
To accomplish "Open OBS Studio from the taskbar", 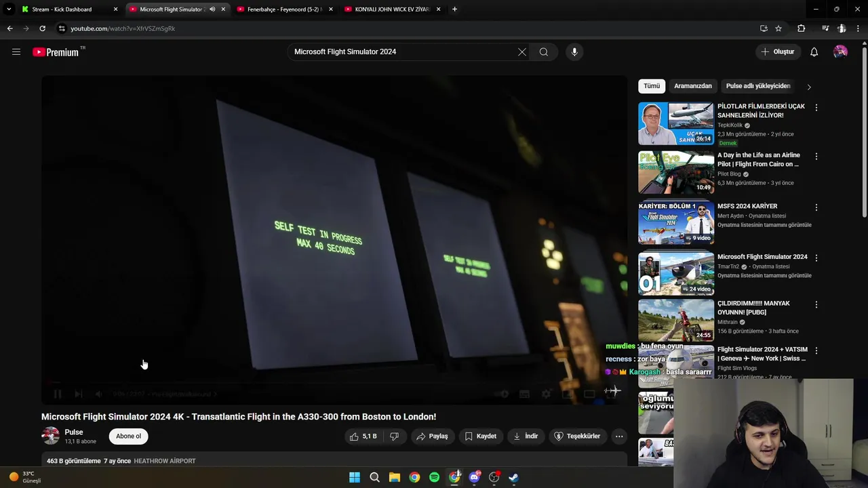I will (x=494, y=477).
